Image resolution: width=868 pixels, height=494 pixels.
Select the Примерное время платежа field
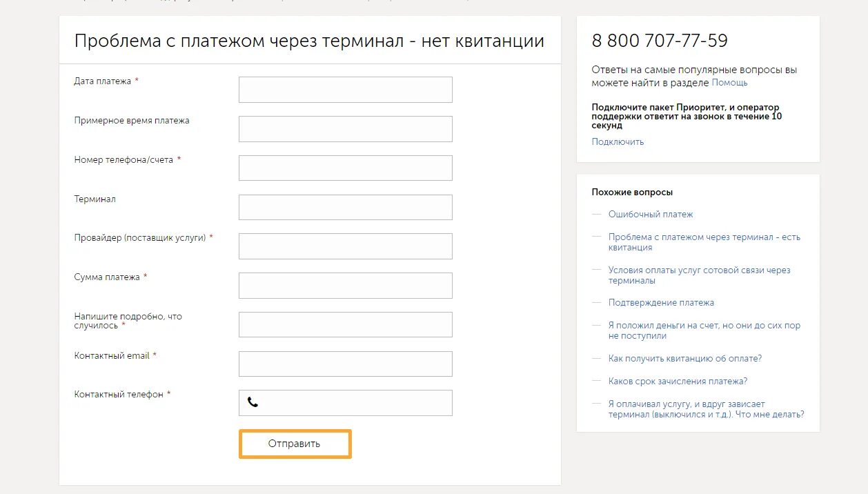(x=346, y=129)
